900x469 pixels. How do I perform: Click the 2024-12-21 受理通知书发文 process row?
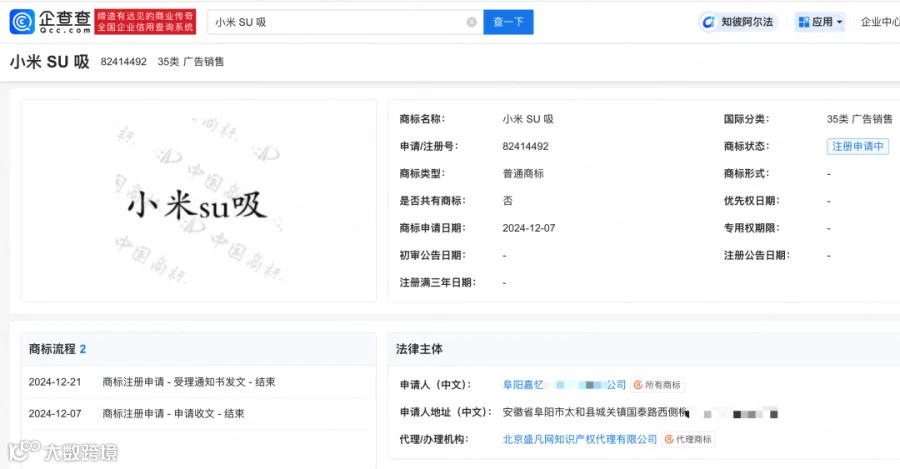click(x=198, y=382)
